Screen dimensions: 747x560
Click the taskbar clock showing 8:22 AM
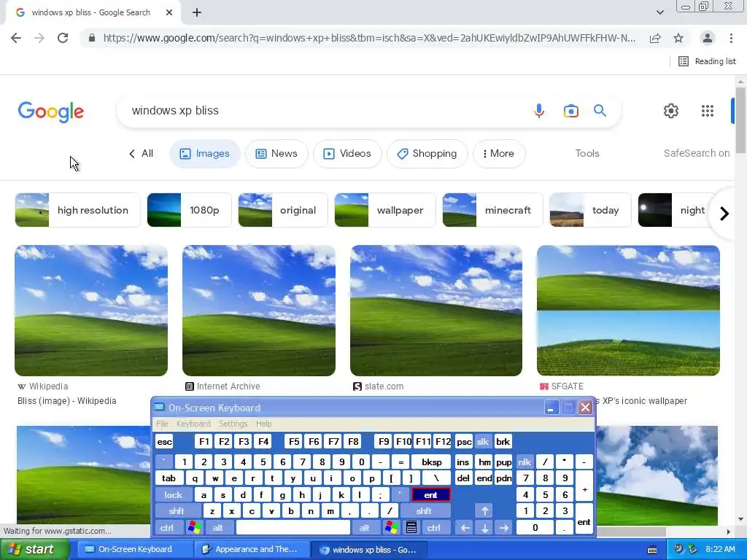720,550
